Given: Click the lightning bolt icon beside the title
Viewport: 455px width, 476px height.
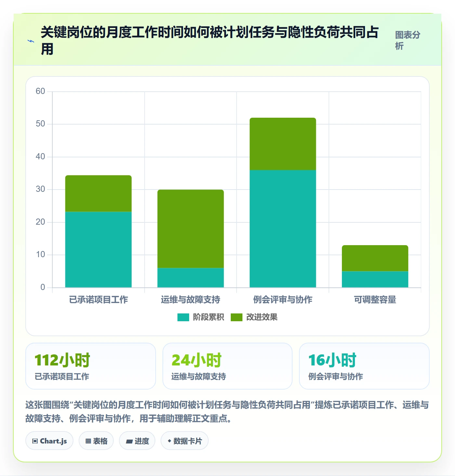Looking at the screenshot, I should [31, 41].
